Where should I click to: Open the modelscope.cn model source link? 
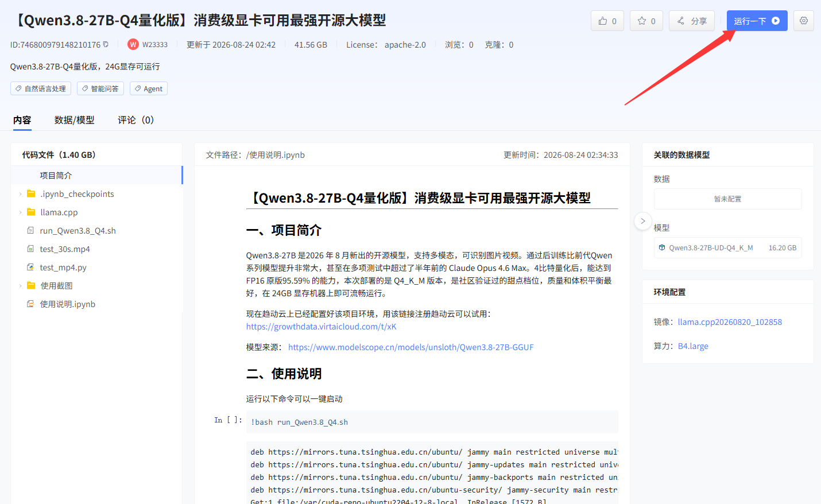[411, 347]
